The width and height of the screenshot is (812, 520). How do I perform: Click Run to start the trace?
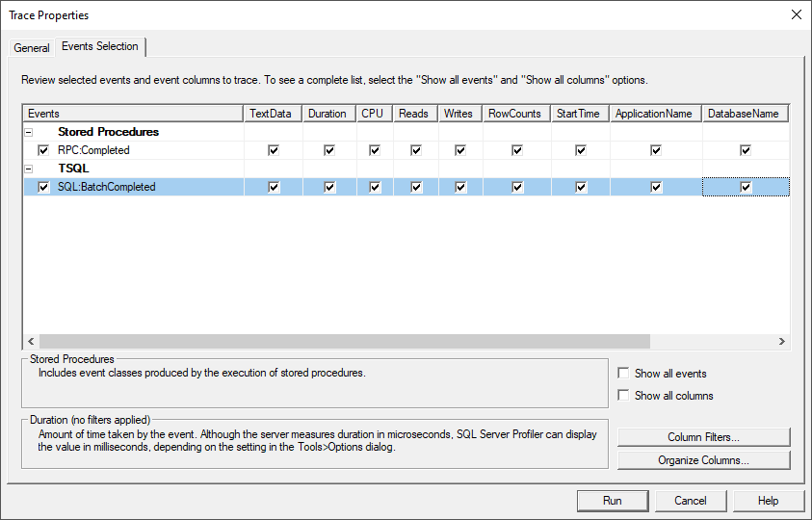[x=613, y=501]
